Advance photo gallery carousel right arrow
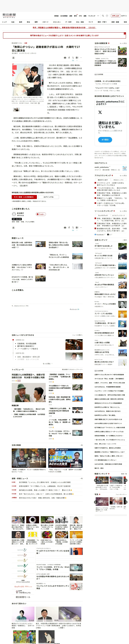129x644 pixels. point(126,502)
